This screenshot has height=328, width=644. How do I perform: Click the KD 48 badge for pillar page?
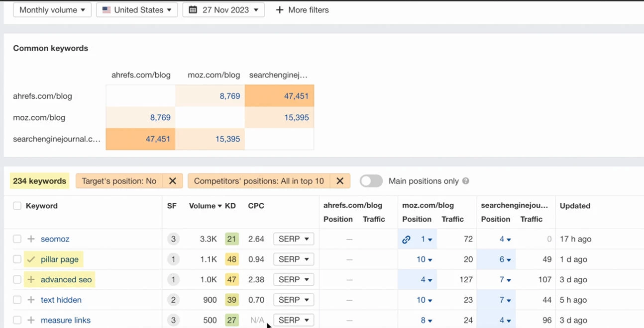click(231, 259)
